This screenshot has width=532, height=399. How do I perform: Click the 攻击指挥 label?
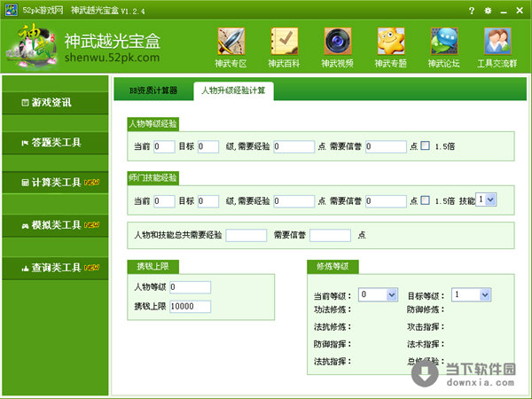(x=426, y=327)
